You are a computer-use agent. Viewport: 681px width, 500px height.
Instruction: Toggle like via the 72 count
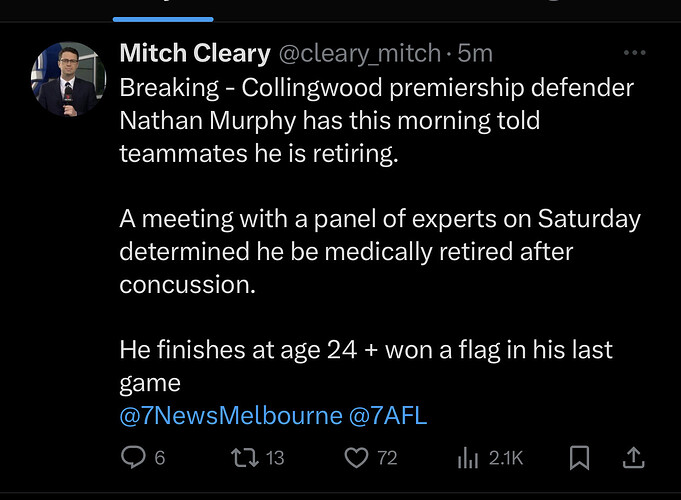(387, 458)
